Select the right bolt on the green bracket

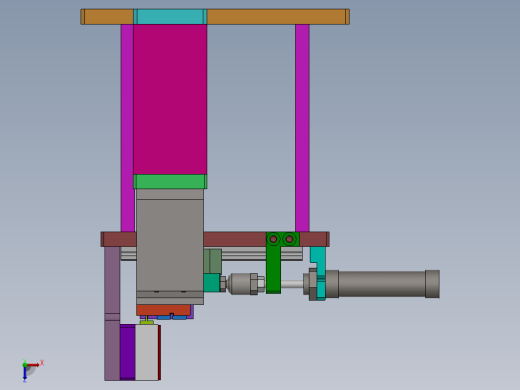289,239
